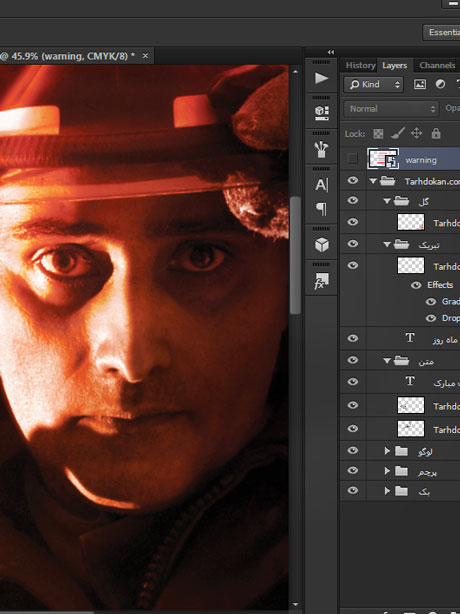Collapse the تبریک group
The width and height of the screenshot is (460, 614).
click(387, 244)
